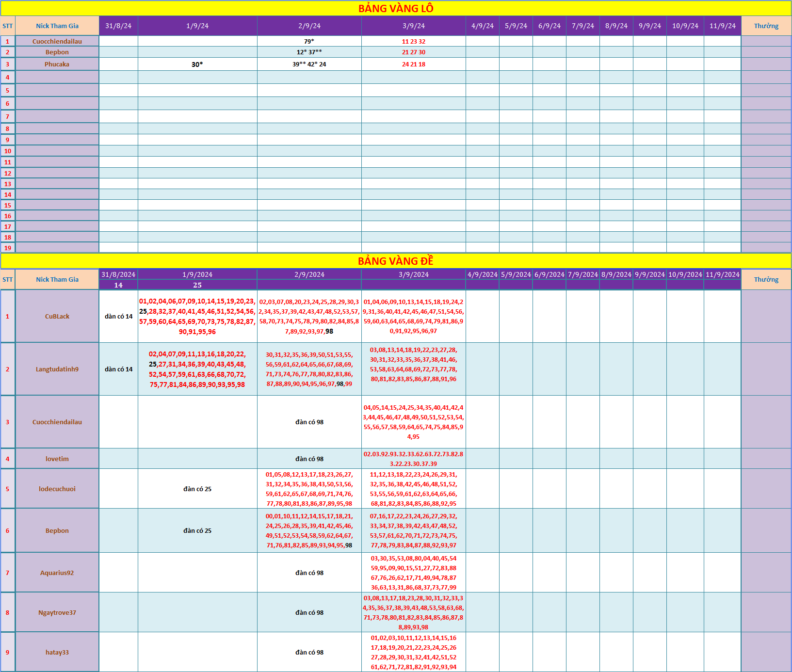Screen dimensions: 792x672
Task: Click the "11/9/2024" header cell
Action: [x=723, y=274]
